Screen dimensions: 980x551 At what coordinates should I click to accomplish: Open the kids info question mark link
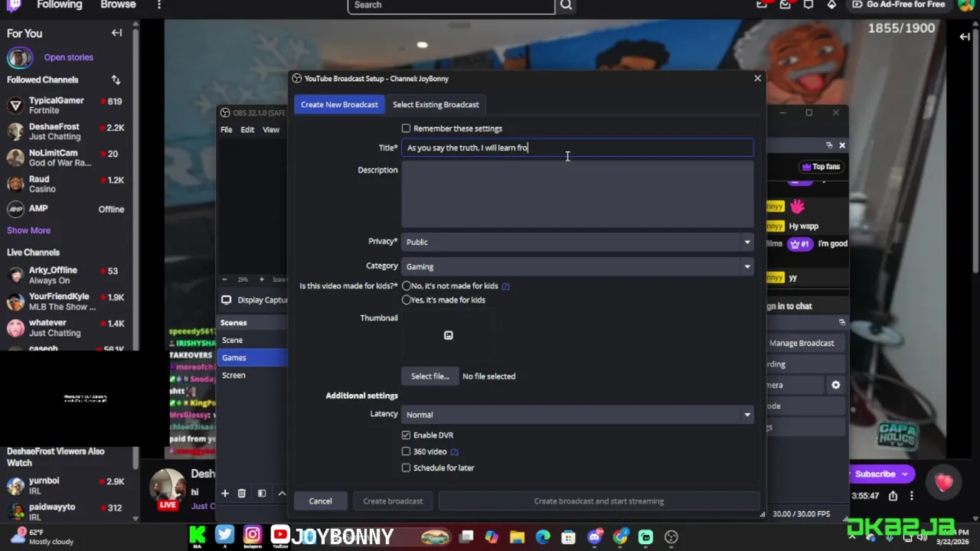(x=505, y=286)
